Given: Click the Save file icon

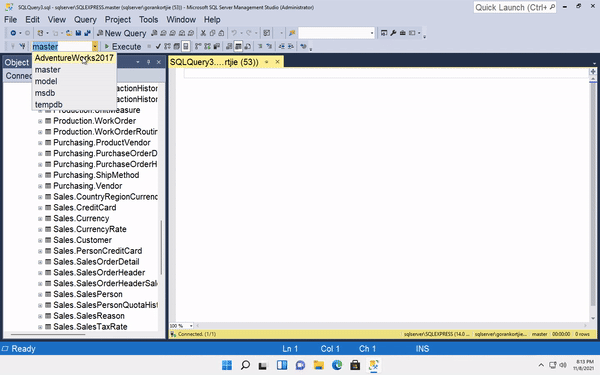Looking at the screenshot, I should [78, 33].
